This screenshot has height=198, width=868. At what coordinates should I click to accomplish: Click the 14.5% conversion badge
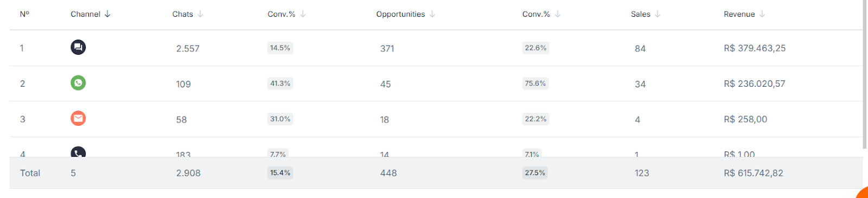tap(280, 48)
